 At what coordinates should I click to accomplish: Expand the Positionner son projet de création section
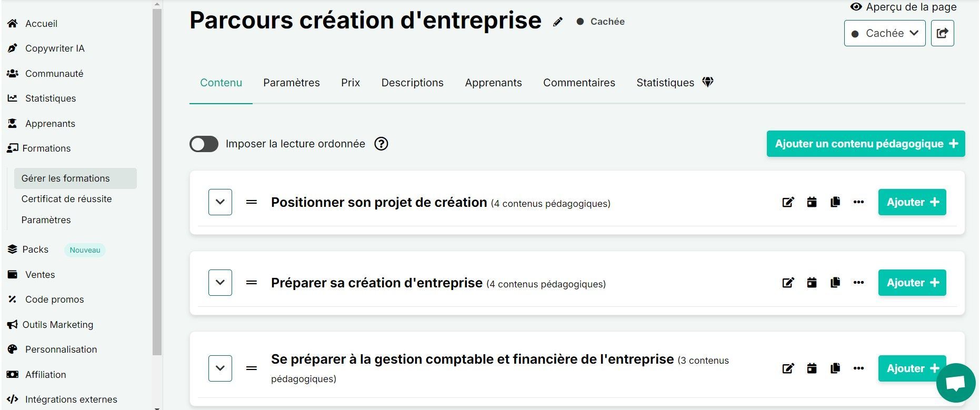(x=220, y=202)
